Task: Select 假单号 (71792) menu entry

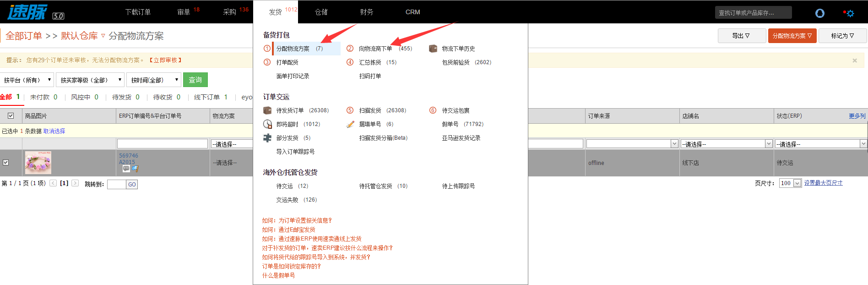Action: (462, 124)
